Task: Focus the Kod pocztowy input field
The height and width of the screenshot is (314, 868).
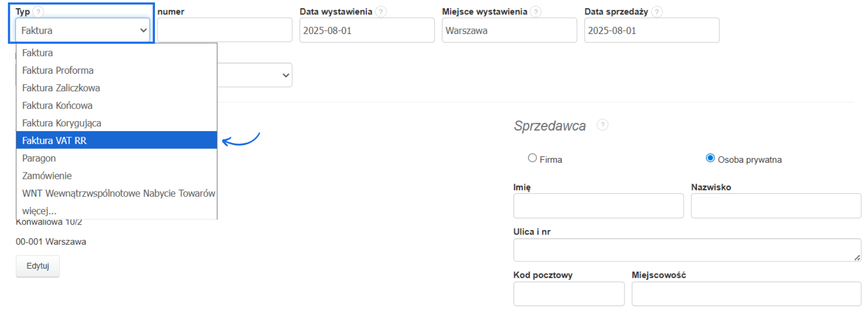Action: 569,294
